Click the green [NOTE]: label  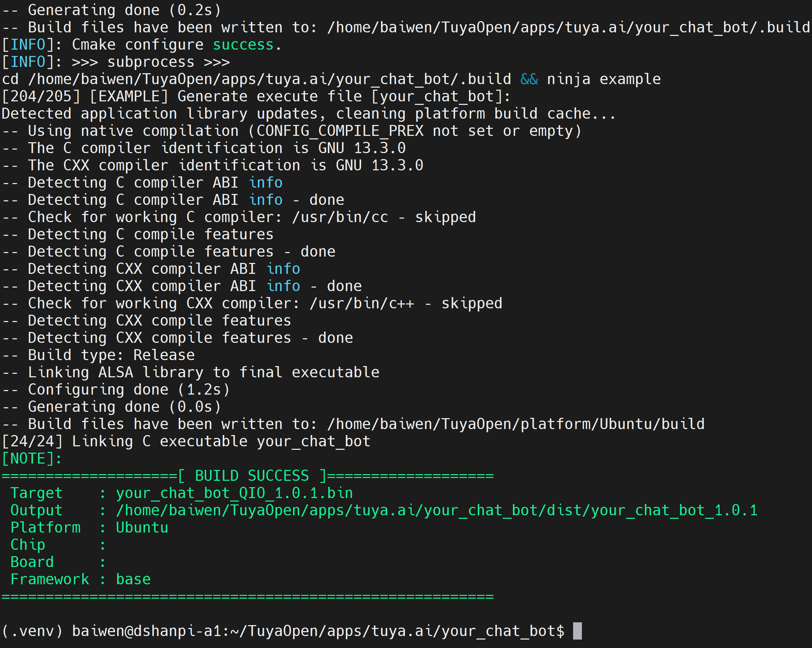click(32, 459)
